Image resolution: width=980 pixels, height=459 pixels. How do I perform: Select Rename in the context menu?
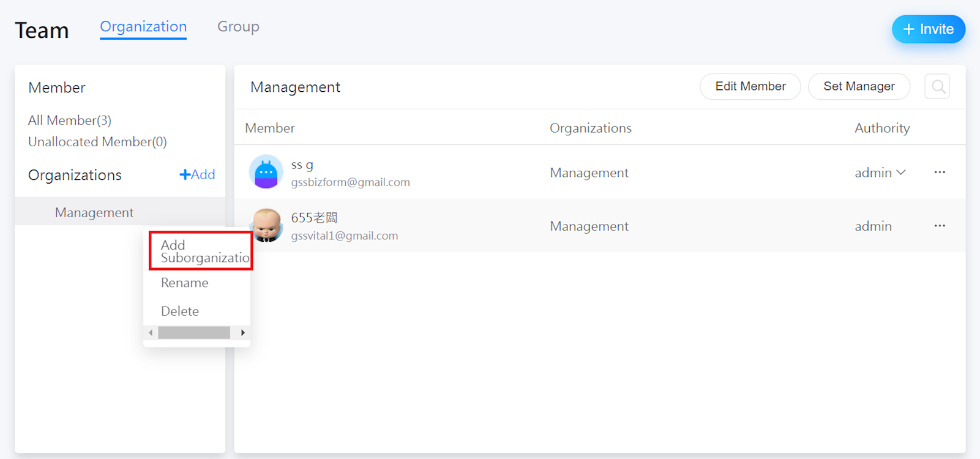(x=185, y=283)
